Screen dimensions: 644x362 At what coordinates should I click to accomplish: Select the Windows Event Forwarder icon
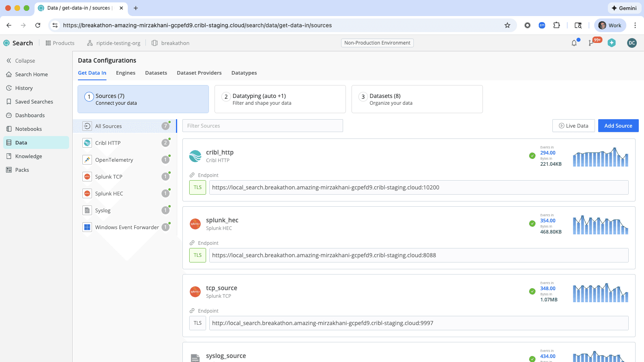(x=87, y=227)
